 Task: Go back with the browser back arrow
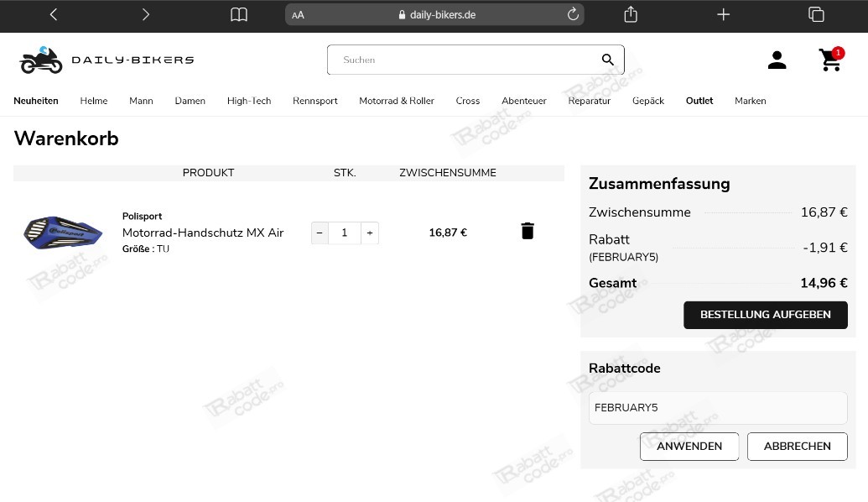coord(53,14)
